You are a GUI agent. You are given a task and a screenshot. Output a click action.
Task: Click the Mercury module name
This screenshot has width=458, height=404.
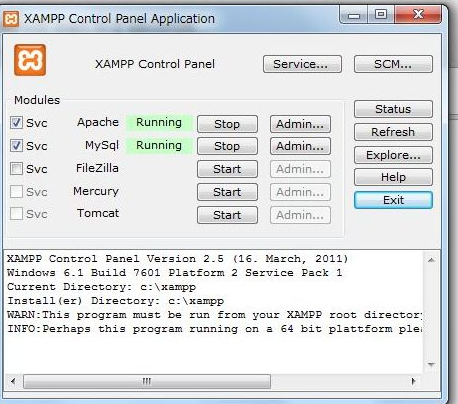(96, 191)
